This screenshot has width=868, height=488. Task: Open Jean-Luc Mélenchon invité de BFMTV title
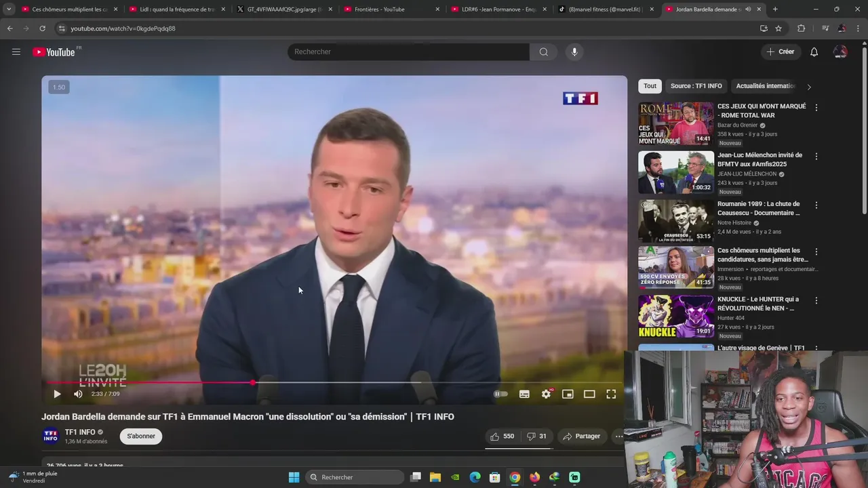(x=759, y=159)
